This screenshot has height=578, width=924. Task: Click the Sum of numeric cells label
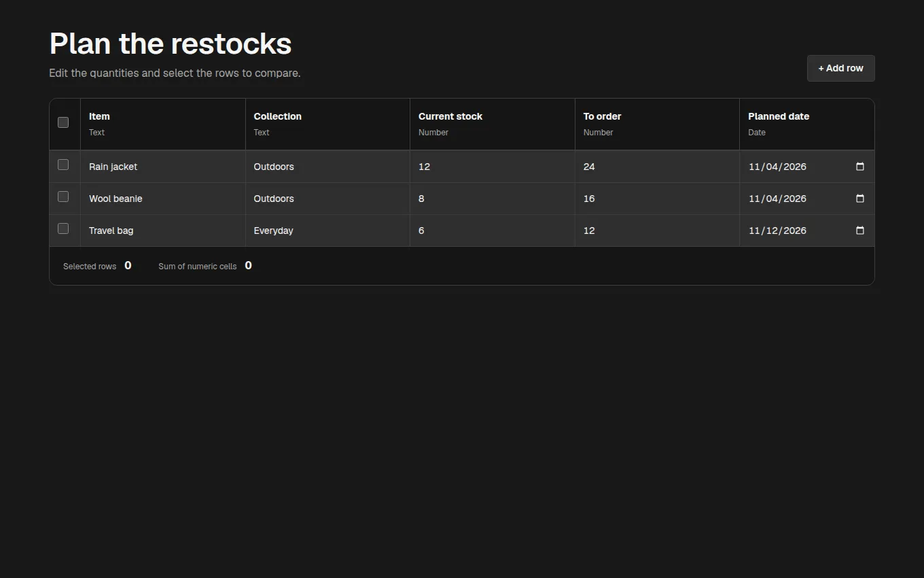[x=198, y=267]
